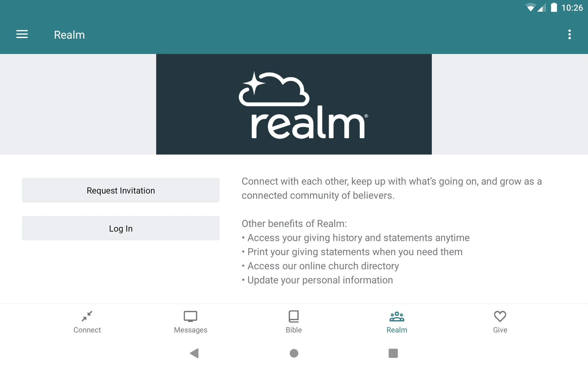This screenshot has width=588, height=368.
Task: Tap the Android home circle button
Action: tap(294, 353)
